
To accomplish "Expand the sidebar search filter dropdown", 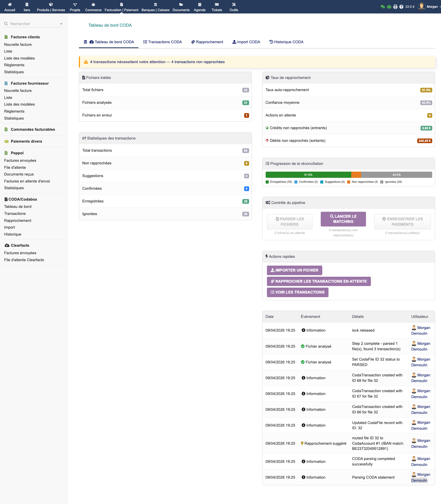I will pyautogui.click(x=61, y=24).
